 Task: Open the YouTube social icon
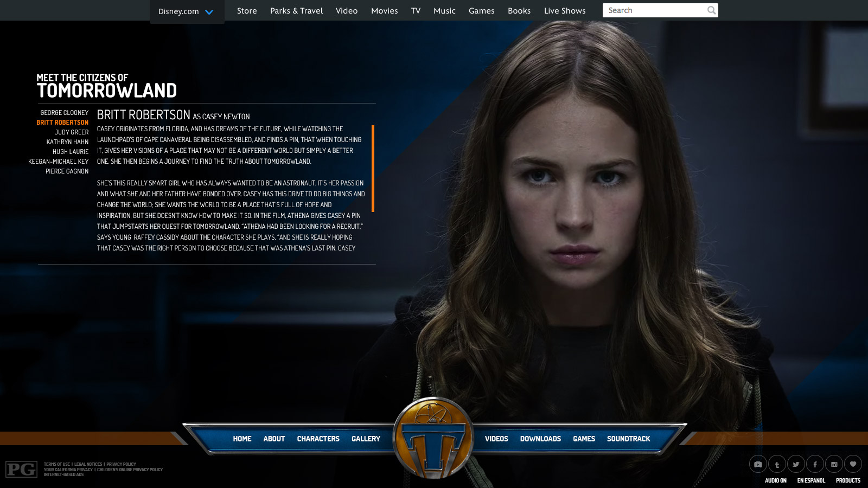click(x=758, y=464)
